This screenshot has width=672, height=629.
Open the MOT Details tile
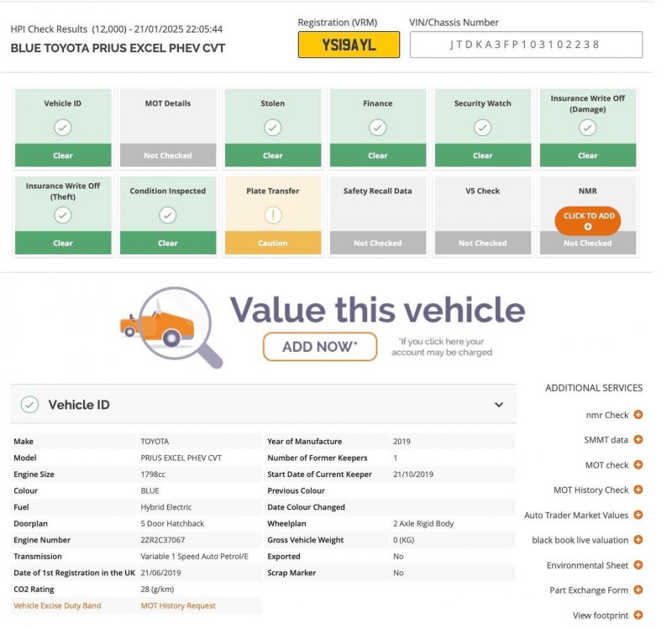tap(167, 128)
